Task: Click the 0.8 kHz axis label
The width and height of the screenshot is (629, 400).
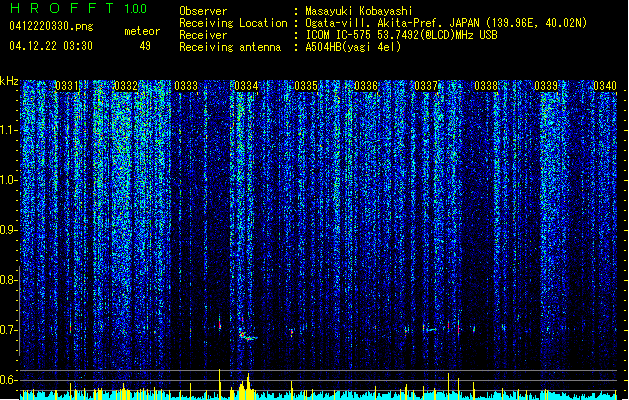Action: 9,280
